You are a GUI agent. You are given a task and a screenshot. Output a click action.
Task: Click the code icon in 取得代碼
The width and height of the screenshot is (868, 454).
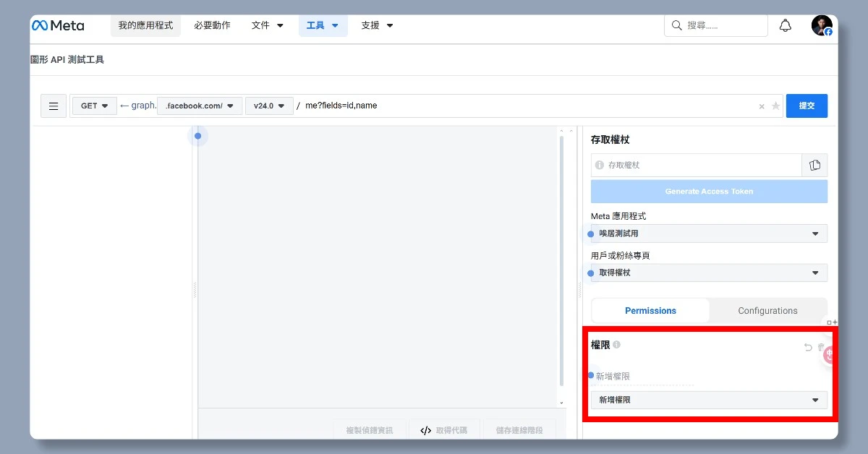point(425,430)
